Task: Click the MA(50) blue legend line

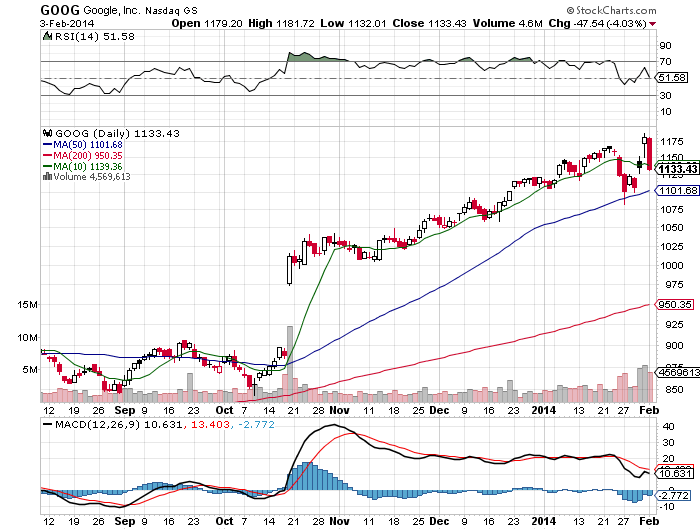Action: [47, 145]
